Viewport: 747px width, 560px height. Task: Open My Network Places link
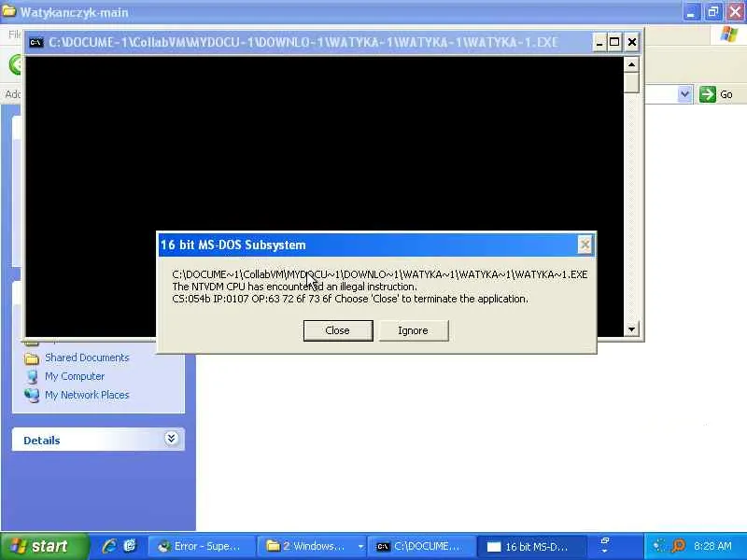(87, 395)
